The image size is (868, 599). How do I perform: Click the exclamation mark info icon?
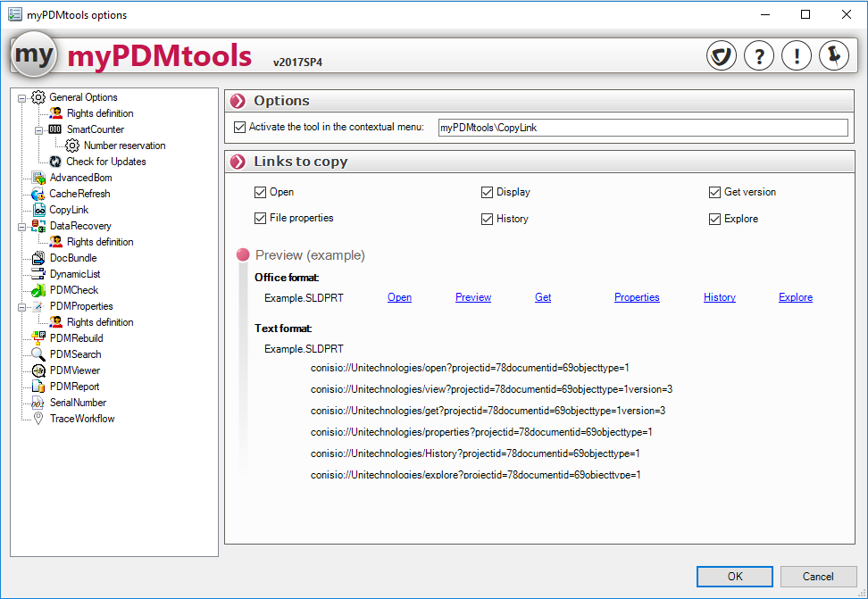[x=797, y=56]
